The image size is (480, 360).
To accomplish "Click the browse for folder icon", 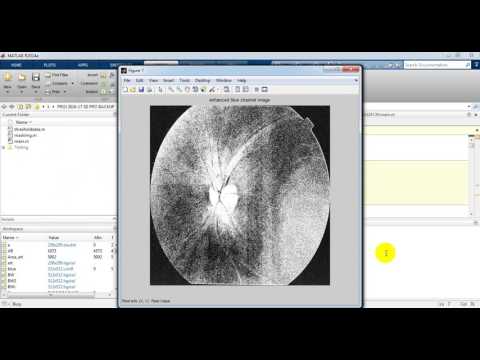I will point(28,107).
